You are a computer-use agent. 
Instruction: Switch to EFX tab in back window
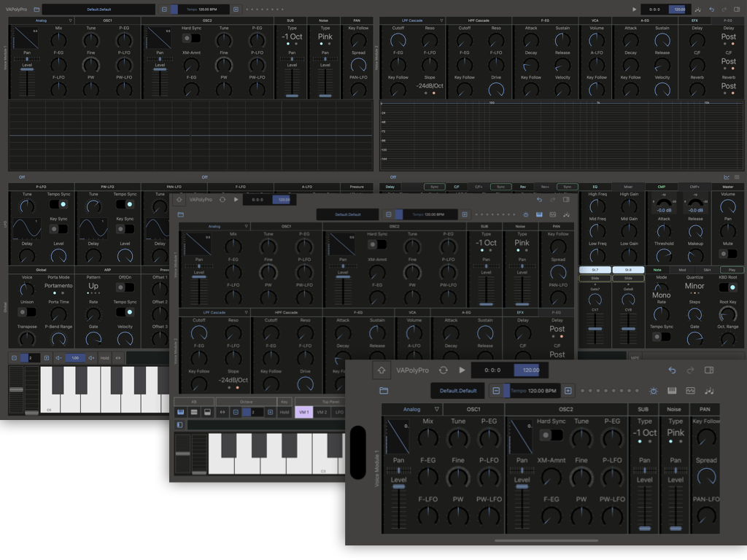pyautogui.click(x=694, y=20)
